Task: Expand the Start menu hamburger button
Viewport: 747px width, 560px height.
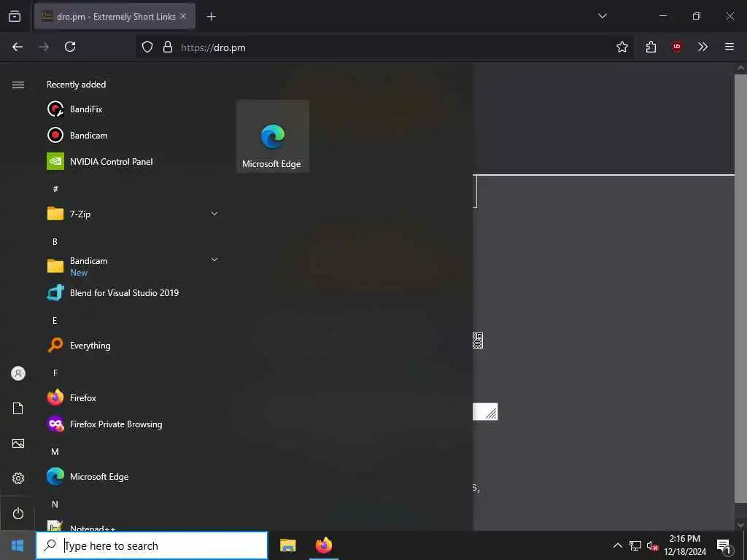Action: coord(18,85)
